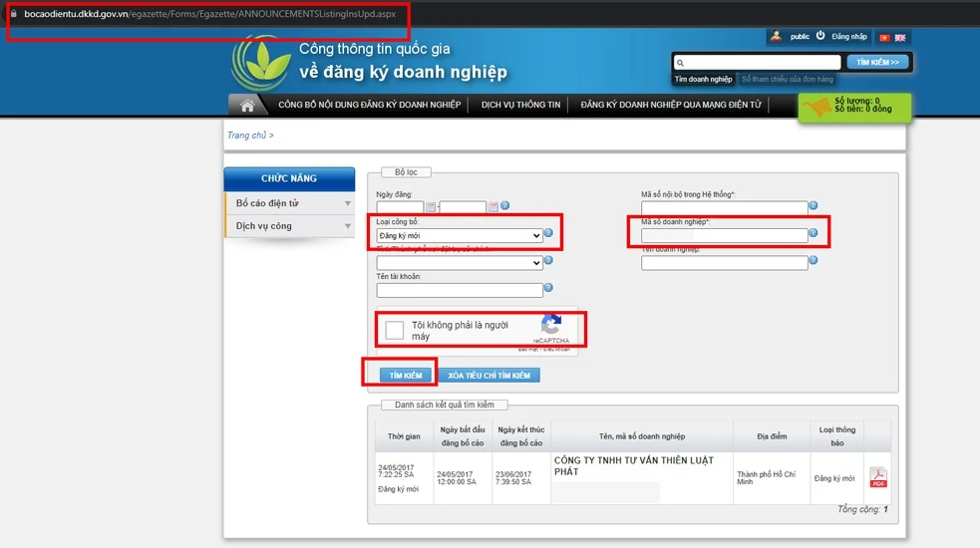Screen dimensions: 980x548
Task: Open the calendar picker for end date
Action: point(492,206)
